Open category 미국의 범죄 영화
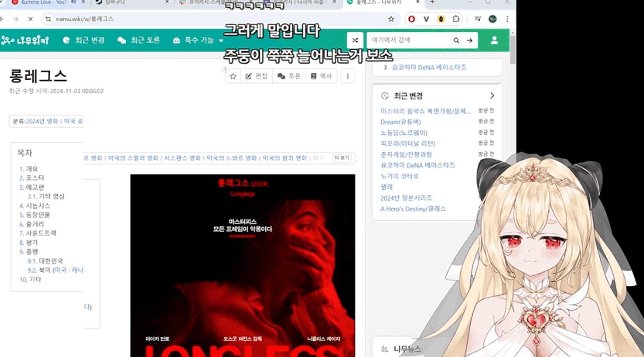The width and height of the screenshot is (644, 357). coord(284,158)
